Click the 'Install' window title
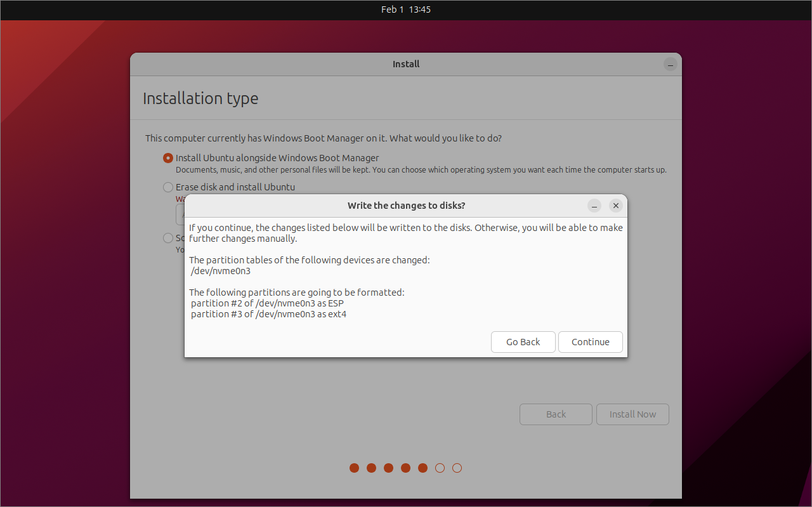This screenshot has width=812, height=507. point(406,64)
